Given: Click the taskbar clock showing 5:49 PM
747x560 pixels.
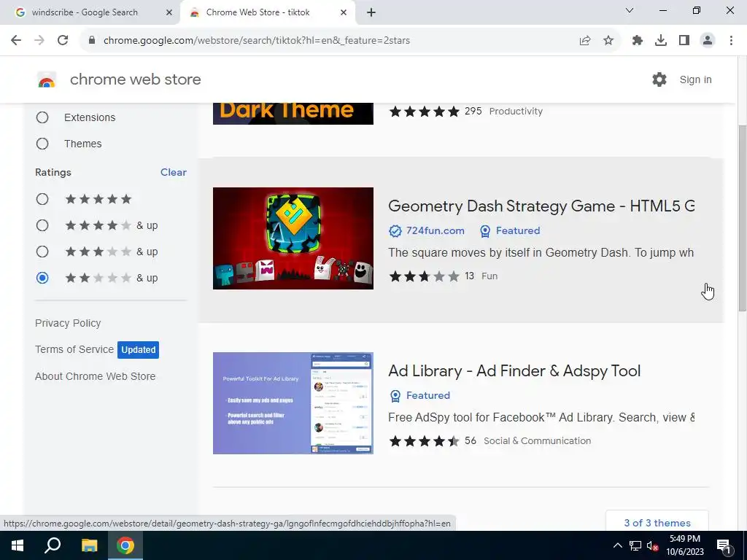Looking at the screenshot, I should point(684,545).
